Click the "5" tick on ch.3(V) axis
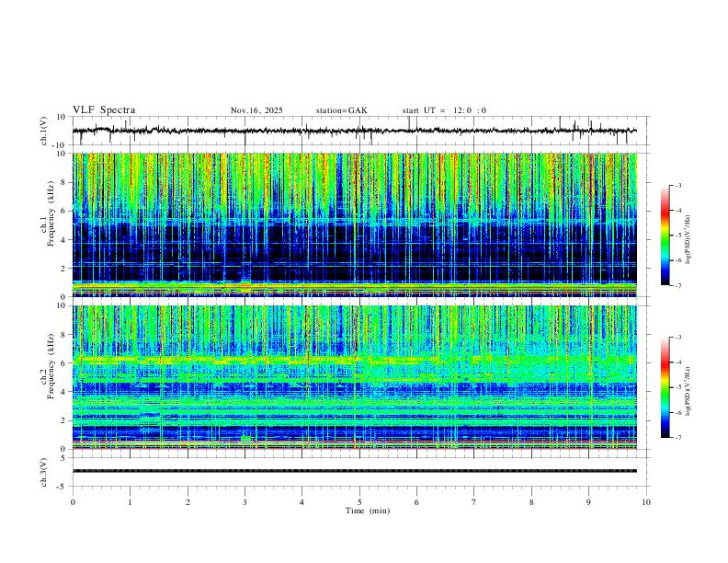 coord(64,458)
